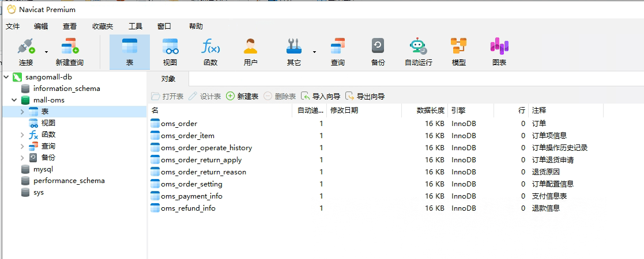The height and width of the screenshot is (259, 644).
Task: Select the sys database
Action: tap(38, 192)
